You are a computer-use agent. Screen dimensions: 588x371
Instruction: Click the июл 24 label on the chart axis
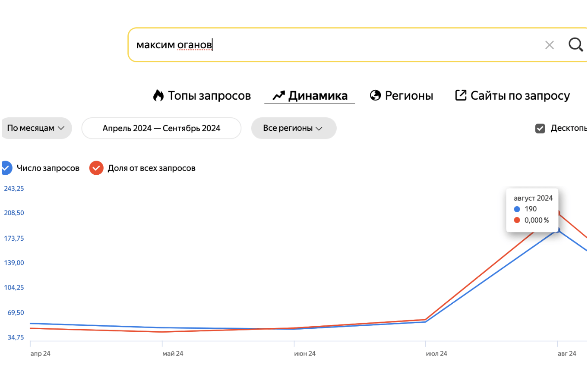tap(436, 354)
